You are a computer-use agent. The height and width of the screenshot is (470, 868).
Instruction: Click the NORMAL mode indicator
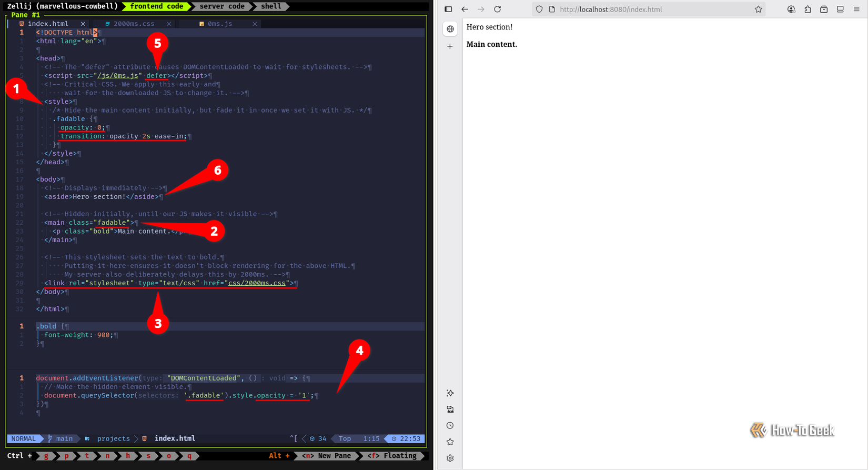[x=24, y=438]
